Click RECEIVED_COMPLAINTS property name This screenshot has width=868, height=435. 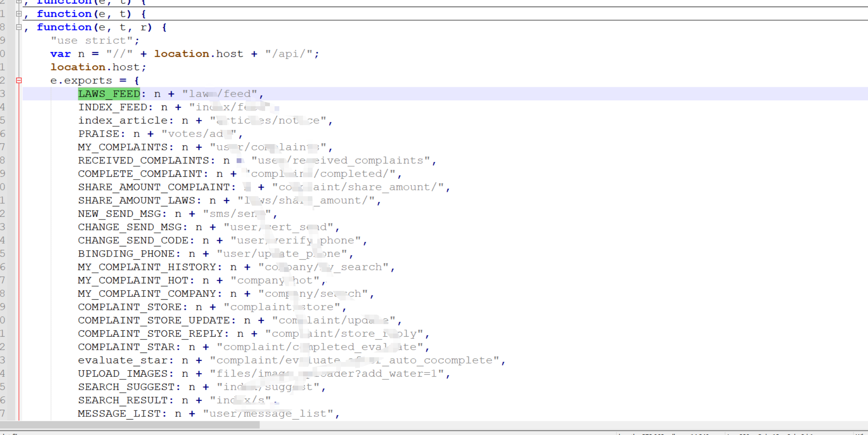tap(143, 161)
